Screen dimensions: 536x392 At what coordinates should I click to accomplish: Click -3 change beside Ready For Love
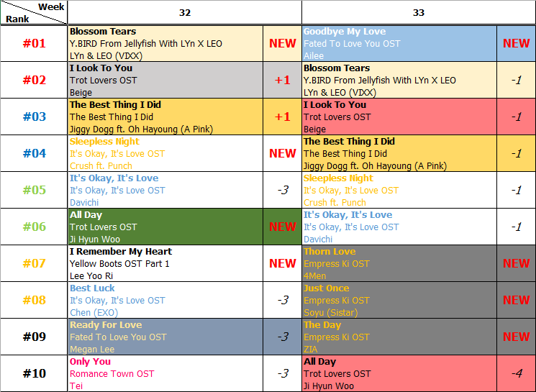tap(282, 337)
